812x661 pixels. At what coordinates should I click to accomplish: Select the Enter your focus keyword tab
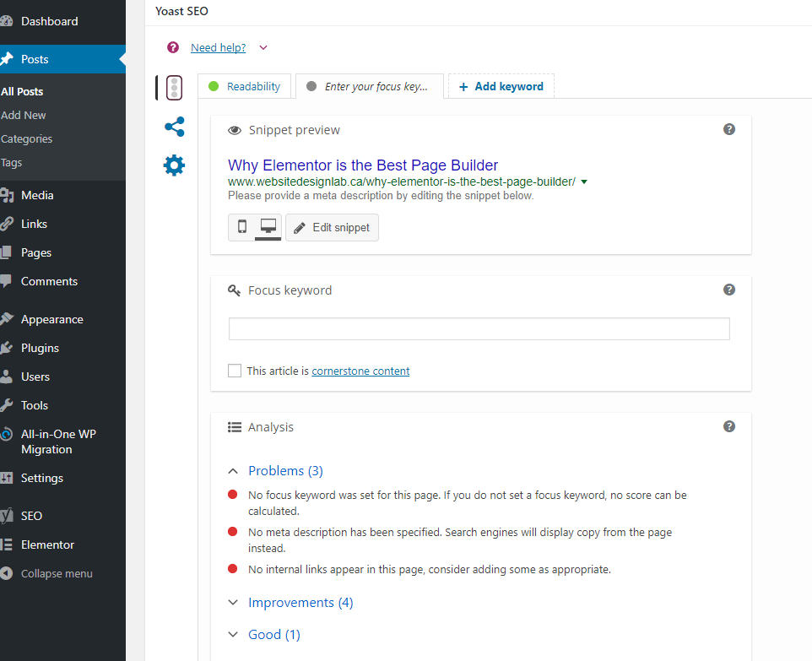tap(370, 86)
